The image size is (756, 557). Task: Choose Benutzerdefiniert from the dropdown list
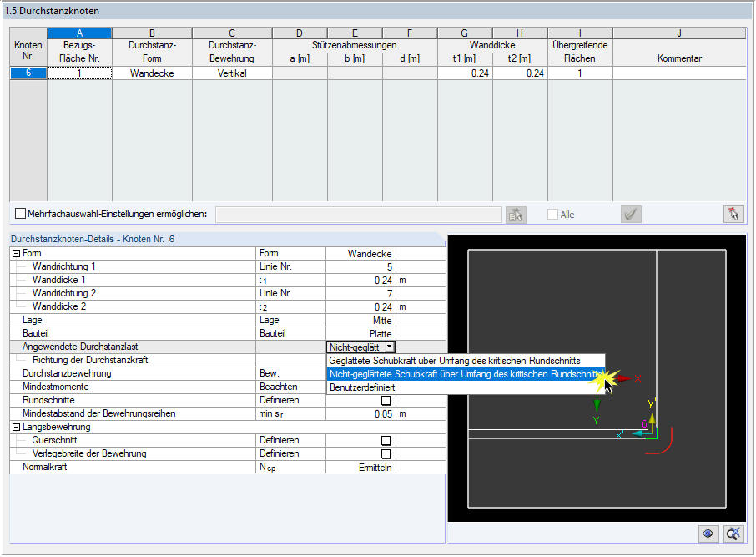click(x=466, y=387)
